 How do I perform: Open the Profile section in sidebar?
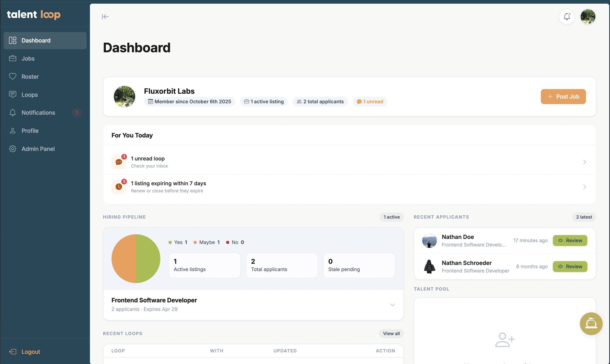[x=30, y=131]
